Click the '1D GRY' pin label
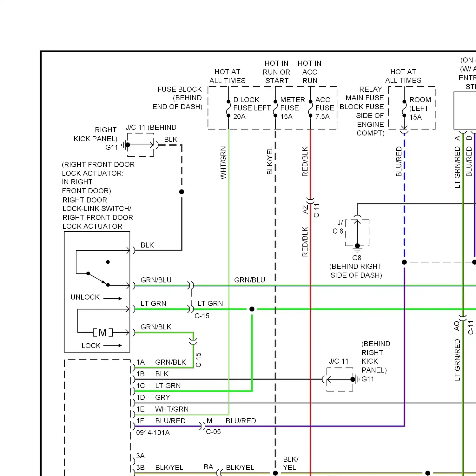The height and width of the screenshot is (476, 476). 153,397
